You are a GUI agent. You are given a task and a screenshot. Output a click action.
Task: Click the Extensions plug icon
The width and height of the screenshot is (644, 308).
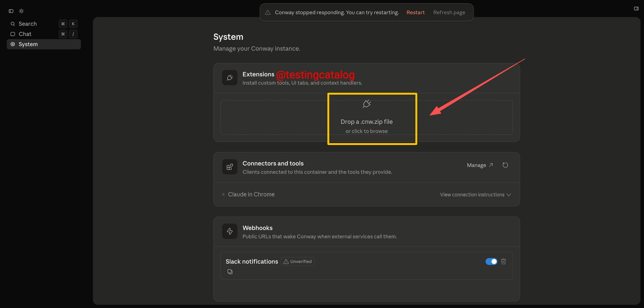pyautogui.click(x=230, y=78)
